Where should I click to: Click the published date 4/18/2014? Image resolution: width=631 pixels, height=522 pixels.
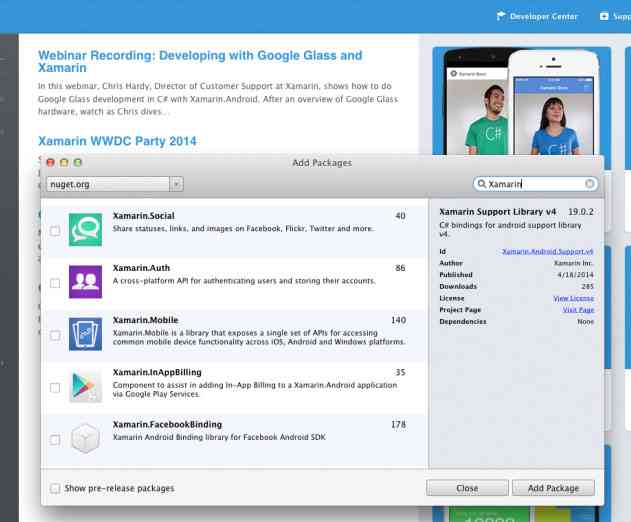click(x=575, y=275)
